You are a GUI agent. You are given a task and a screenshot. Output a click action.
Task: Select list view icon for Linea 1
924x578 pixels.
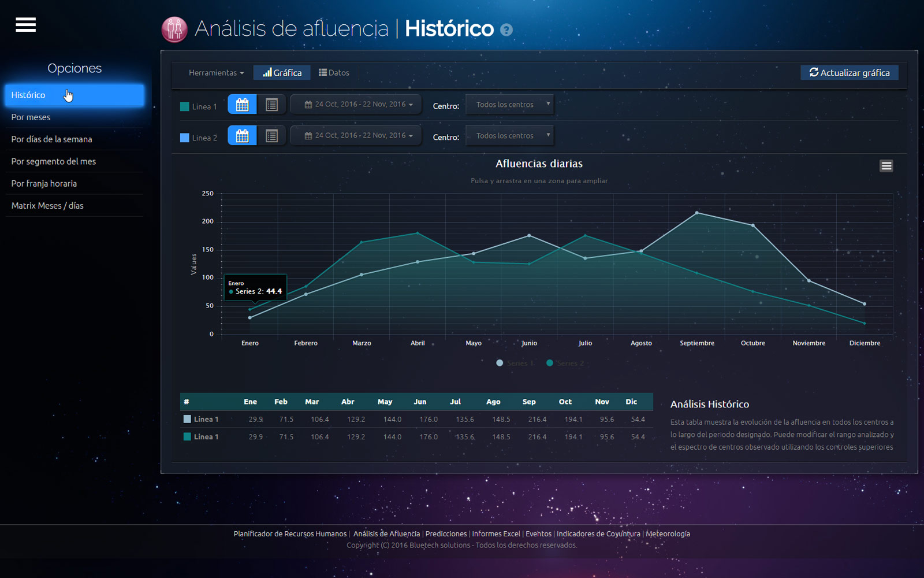tap(271, 105)
